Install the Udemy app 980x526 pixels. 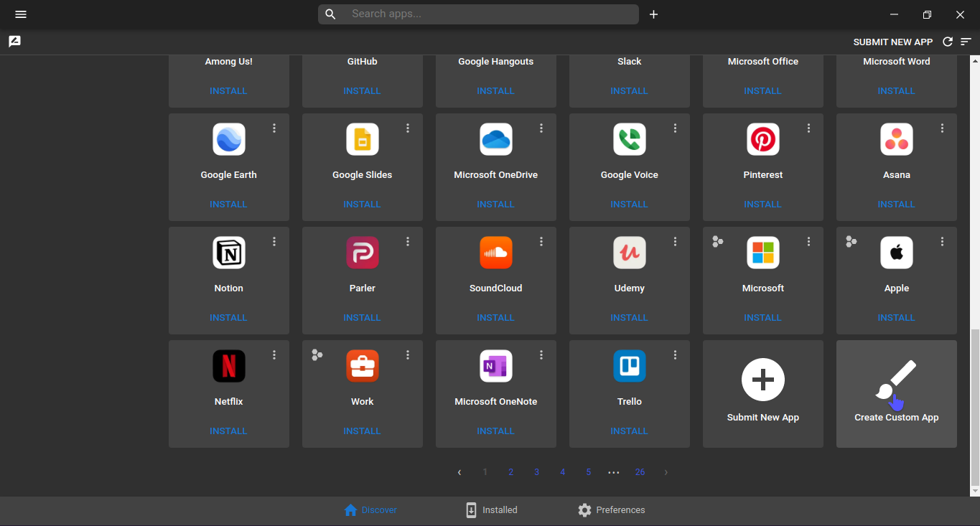629,318
